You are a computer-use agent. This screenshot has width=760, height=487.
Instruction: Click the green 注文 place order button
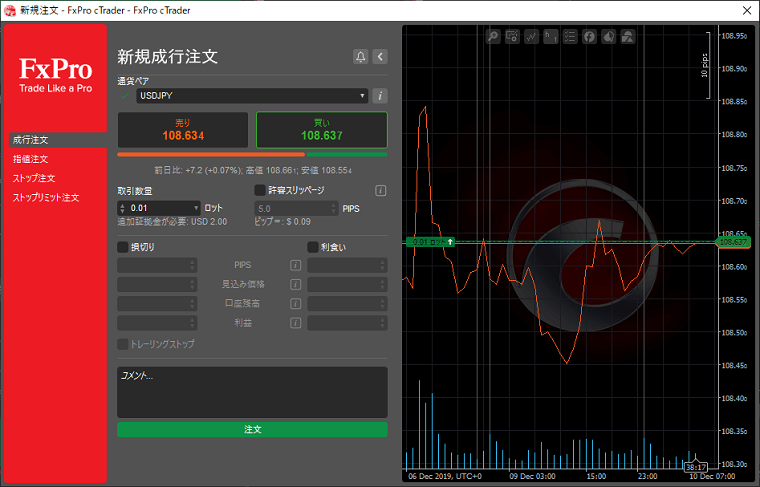[252, 429]
